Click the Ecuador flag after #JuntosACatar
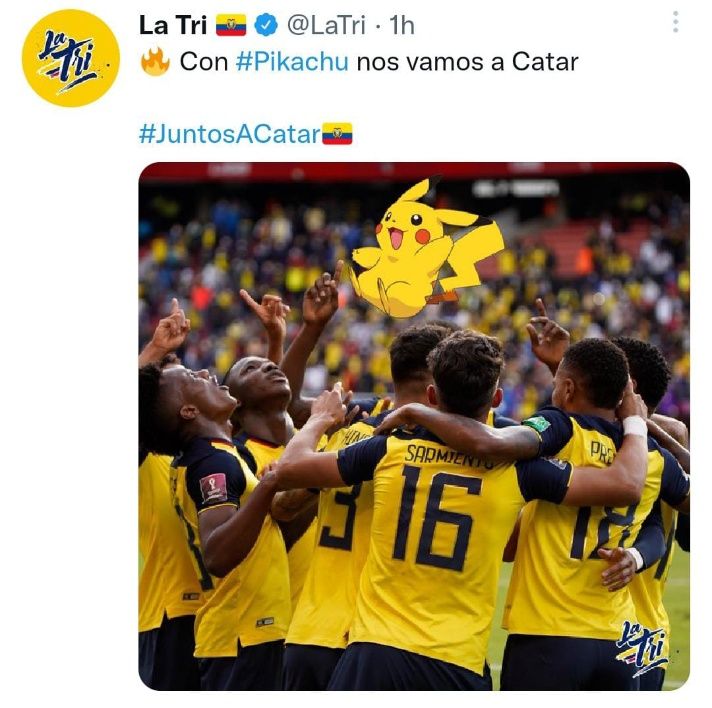This screenshot has height=708, width=712. [337, 134]
